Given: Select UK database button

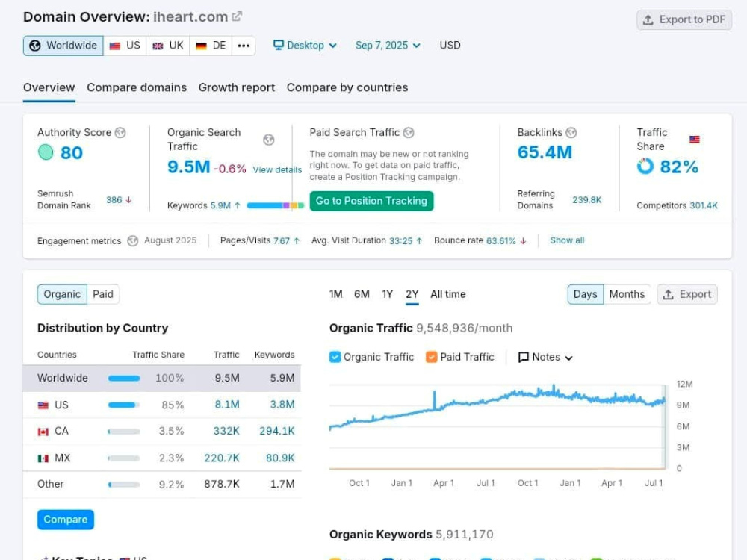Looking at the screenshot, I should coord(167,46).
